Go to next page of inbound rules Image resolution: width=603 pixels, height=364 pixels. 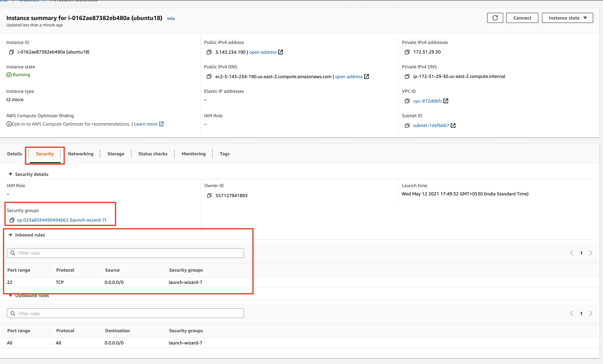tap(591, 253)
